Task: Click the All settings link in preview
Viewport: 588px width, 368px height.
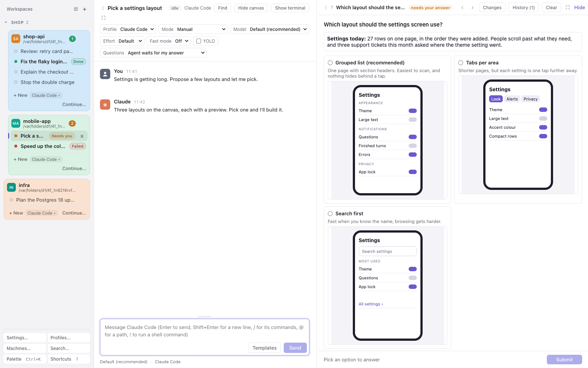Action: coord(371,304)
